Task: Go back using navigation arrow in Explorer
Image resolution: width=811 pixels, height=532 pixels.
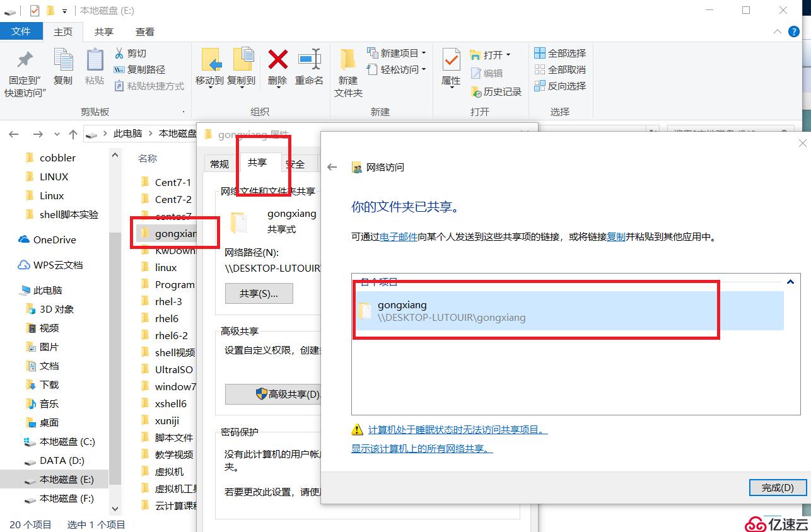Action: [14, 134]
